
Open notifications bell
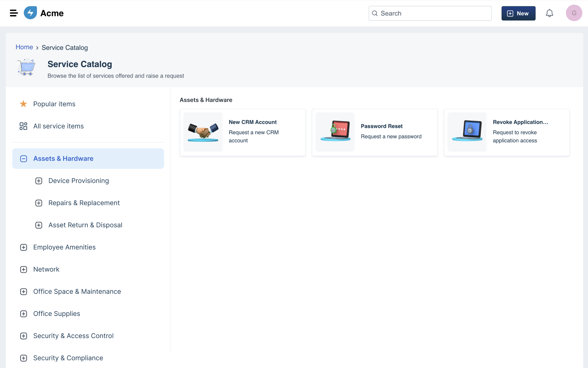click(x=549, y=13)
